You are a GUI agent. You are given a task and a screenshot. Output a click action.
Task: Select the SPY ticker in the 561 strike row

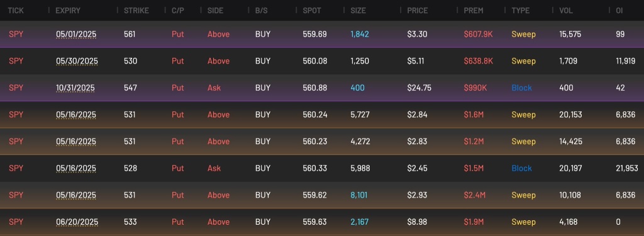(16, 34)
